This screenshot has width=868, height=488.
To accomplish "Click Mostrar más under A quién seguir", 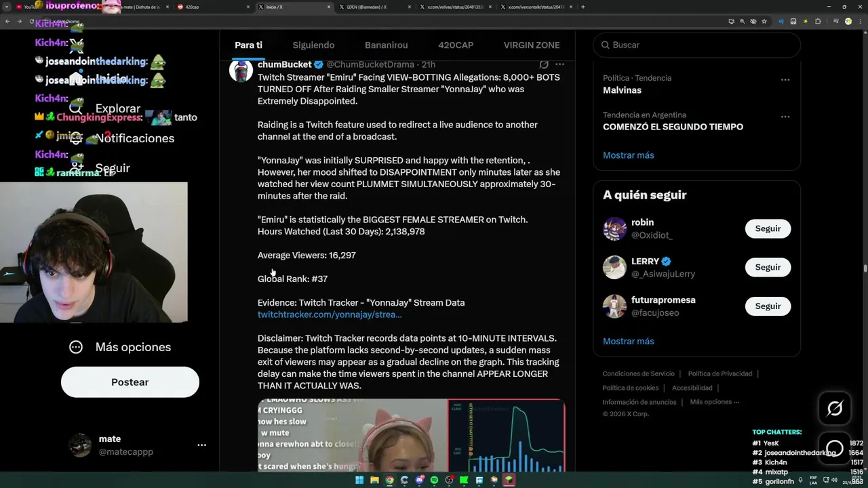I will pyautogui.click(x=629, y=341).
